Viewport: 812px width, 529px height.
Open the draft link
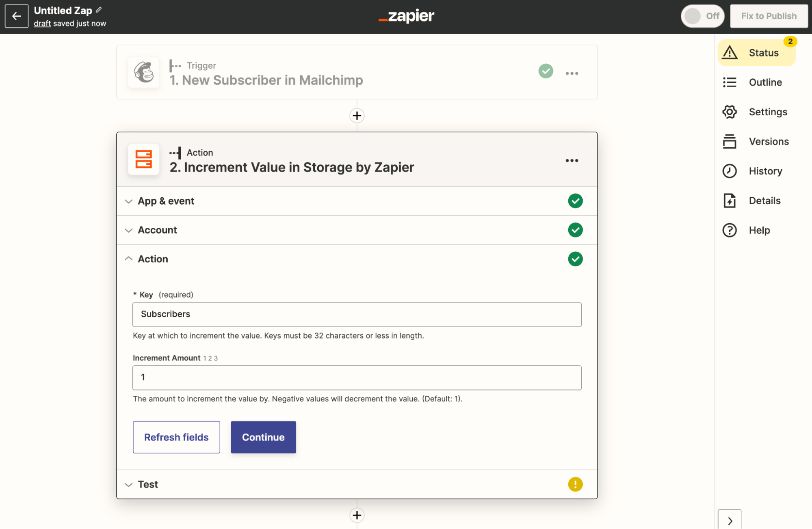(42, 24)
